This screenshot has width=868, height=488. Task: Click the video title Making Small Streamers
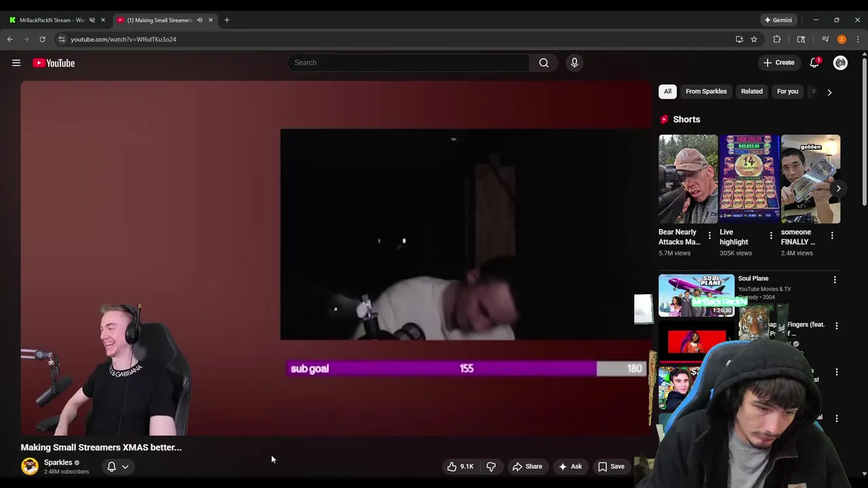[101, 447]
